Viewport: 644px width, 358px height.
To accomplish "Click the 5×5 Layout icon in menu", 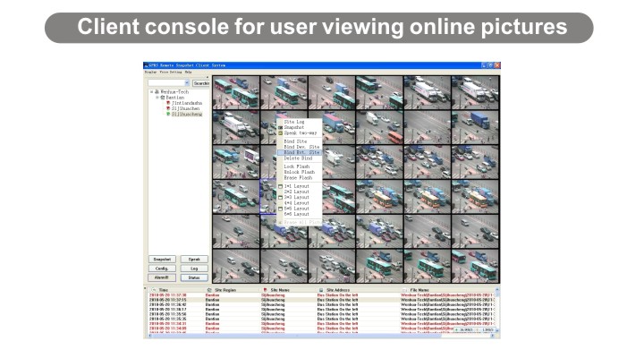I will (x=280, y=209).
